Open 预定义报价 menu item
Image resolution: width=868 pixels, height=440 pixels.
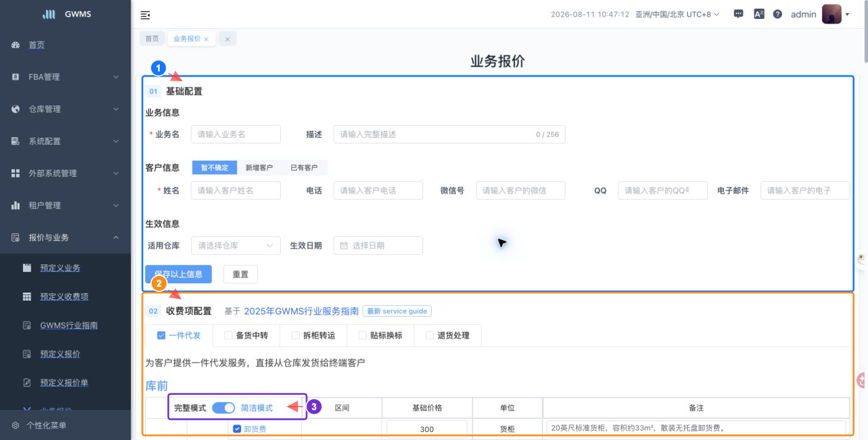[x=60, y=354]
